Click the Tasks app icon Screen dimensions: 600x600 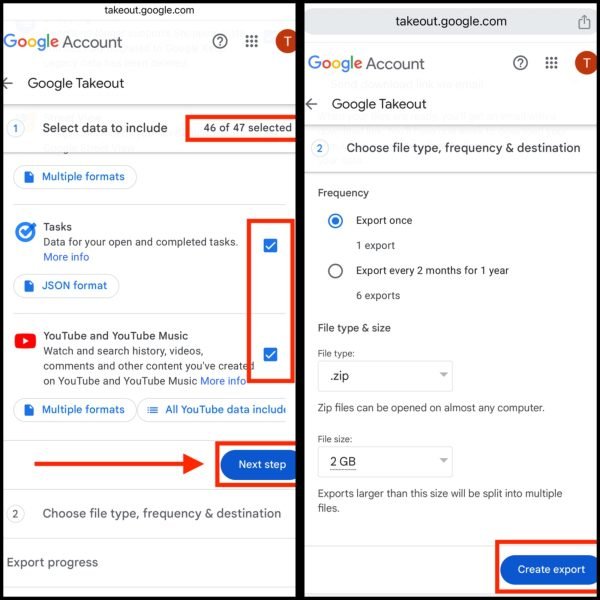click(25, 232)
